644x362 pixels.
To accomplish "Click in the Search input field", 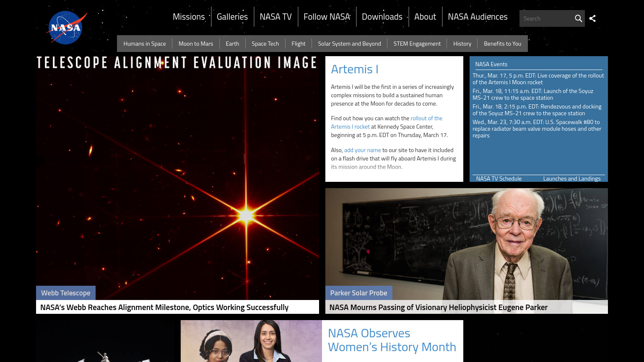I will pos(546,18).
